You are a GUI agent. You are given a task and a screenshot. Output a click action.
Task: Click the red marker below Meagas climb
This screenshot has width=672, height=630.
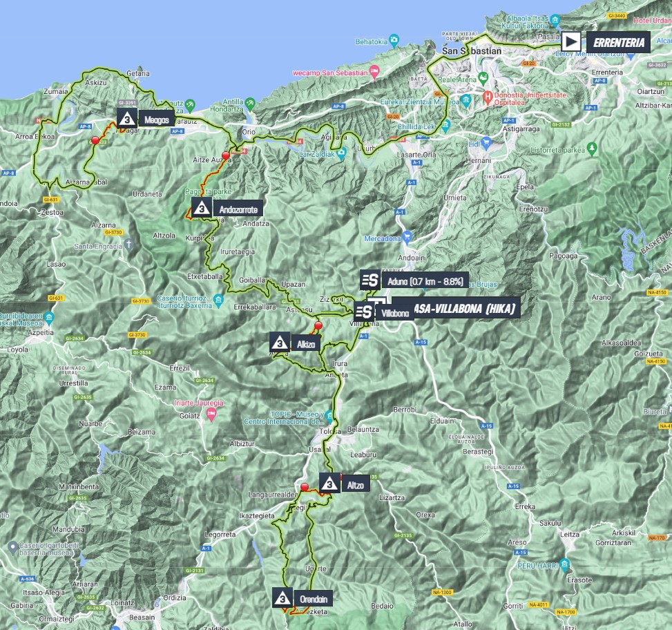(x=95, y=140)
